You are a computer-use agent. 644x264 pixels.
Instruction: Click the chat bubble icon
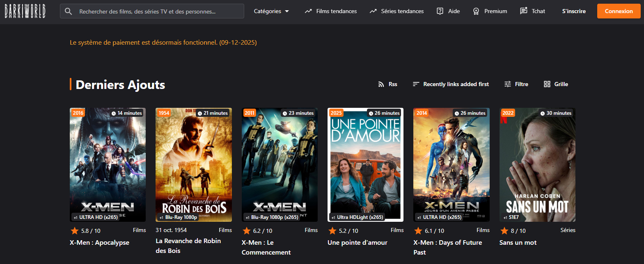point(524,11)
